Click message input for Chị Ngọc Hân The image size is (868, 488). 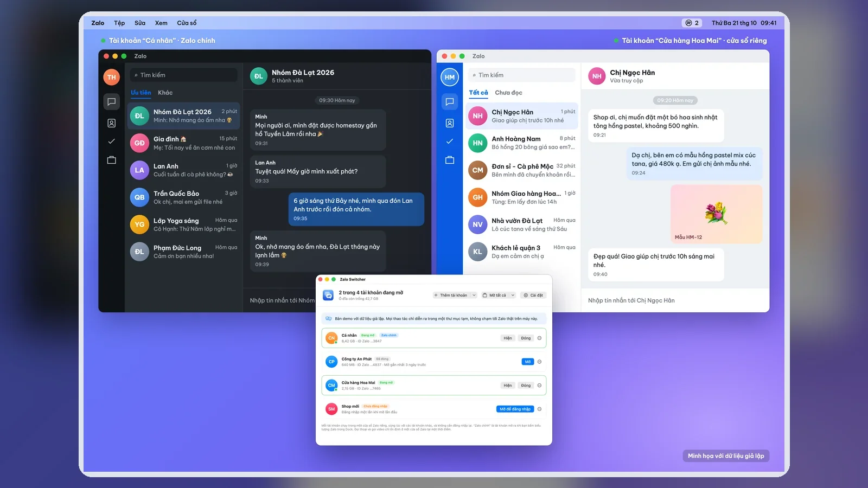coord(675,300)
